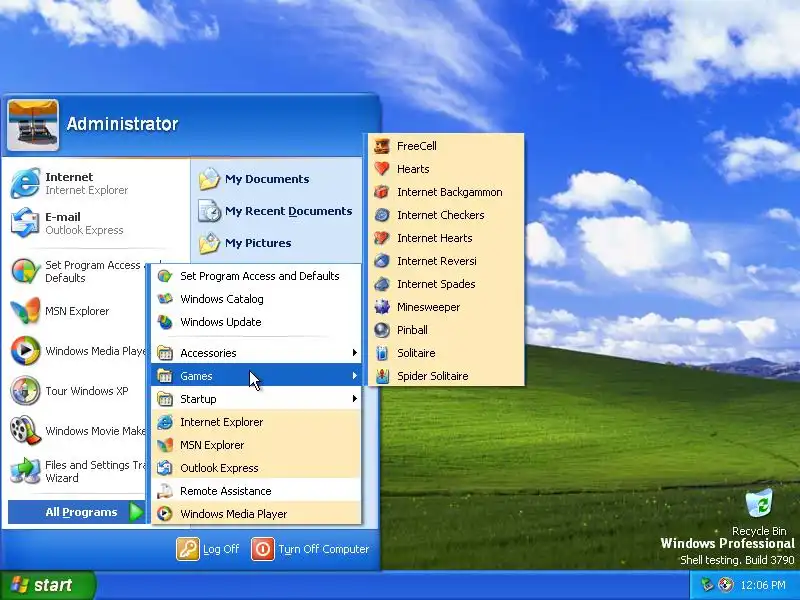Viewport: 800px width, 600px height.
Task: Open Internet Checkers
Action: point(446,215)
